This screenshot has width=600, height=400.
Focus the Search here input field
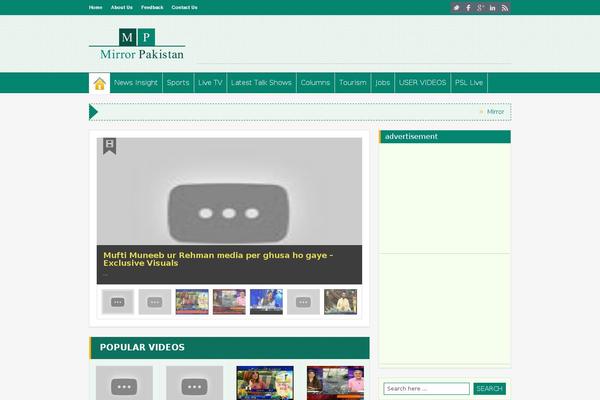426,389
